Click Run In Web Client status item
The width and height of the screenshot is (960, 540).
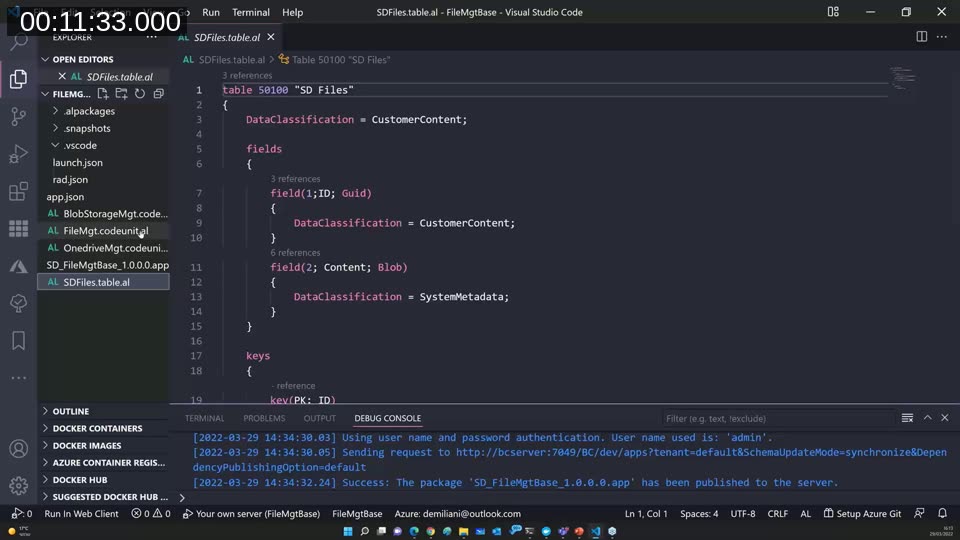[x=81, y=514]
